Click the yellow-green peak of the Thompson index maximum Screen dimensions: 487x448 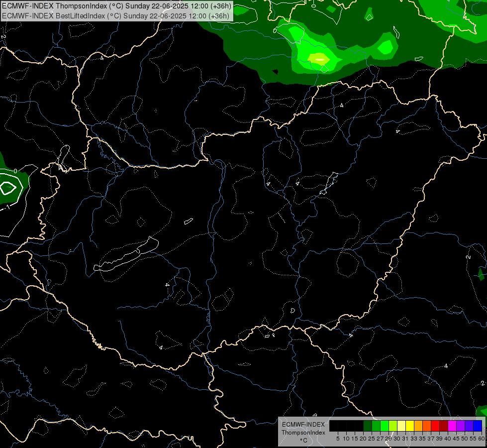[320, 59]
